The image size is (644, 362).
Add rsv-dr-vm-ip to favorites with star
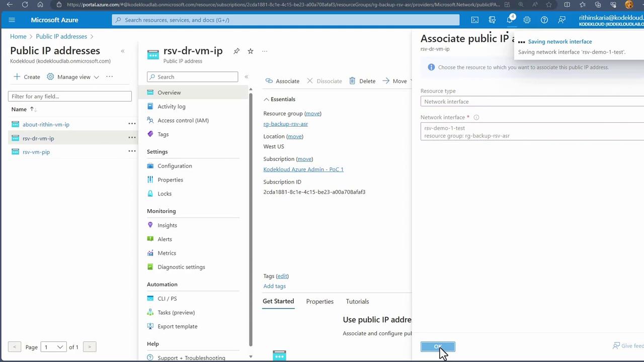pos(251,51)
